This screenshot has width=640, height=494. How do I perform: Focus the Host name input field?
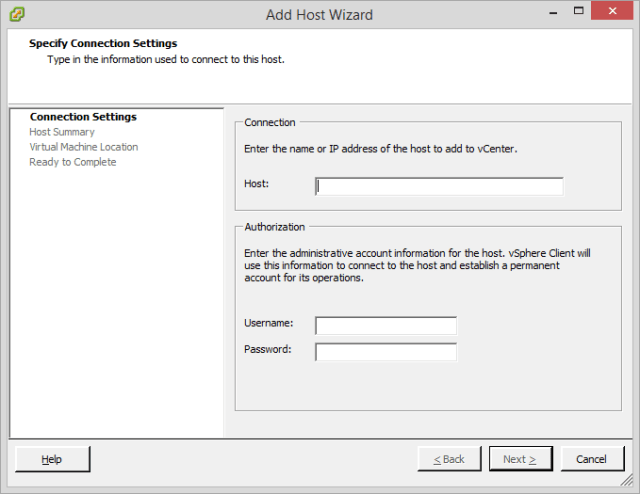pyautogui.click(x=439, y=187)
